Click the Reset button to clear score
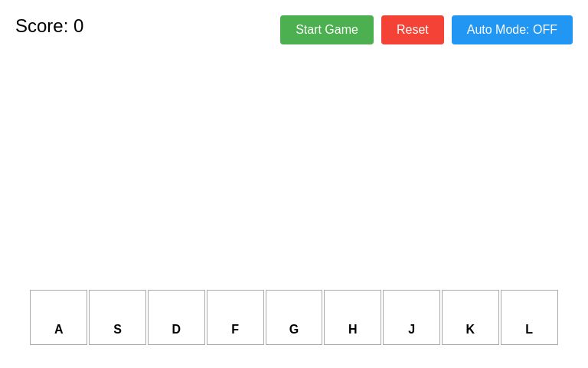This screenshot has height=368, width=588. pyautogui.click(x=413, y=30)
